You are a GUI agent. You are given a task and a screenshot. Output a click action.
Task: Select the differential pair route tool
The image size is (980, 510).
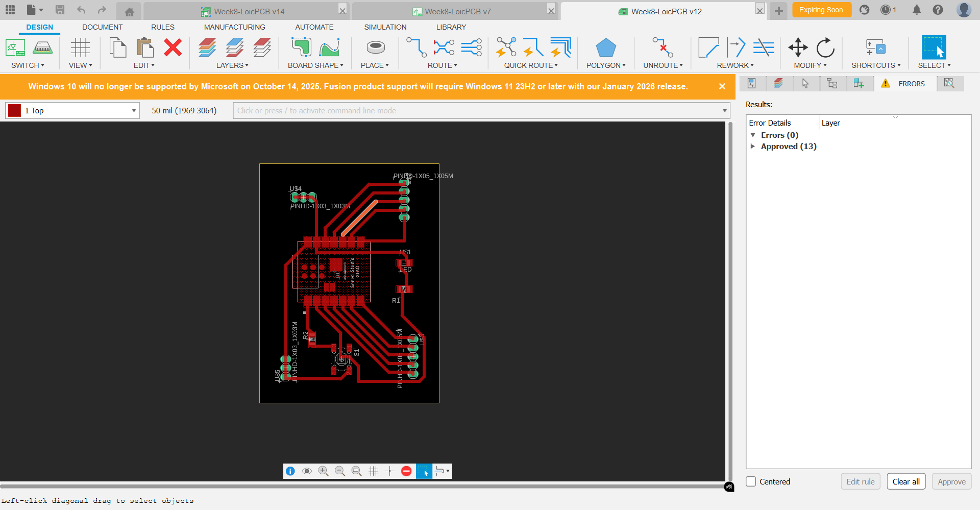pos(444,47)
